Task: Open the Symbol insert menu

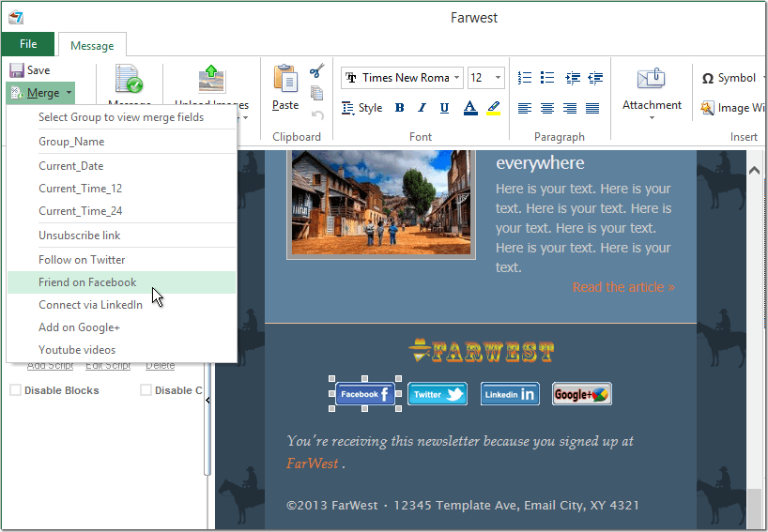Action: coord(730,78)
